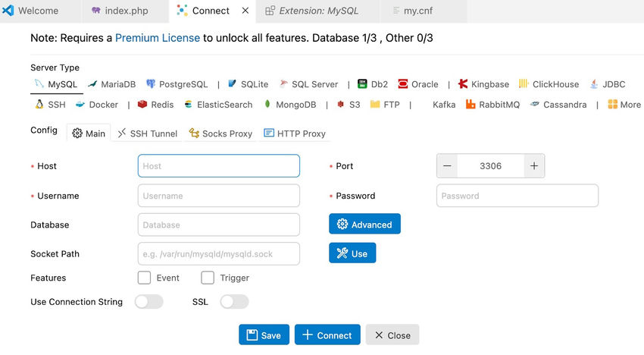
Task: Increase the port number with plus
Action: coord(534,166)
